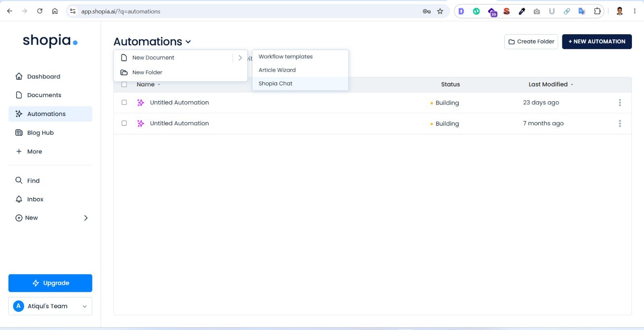Bookmark this page with the star icon

[440, 11]
